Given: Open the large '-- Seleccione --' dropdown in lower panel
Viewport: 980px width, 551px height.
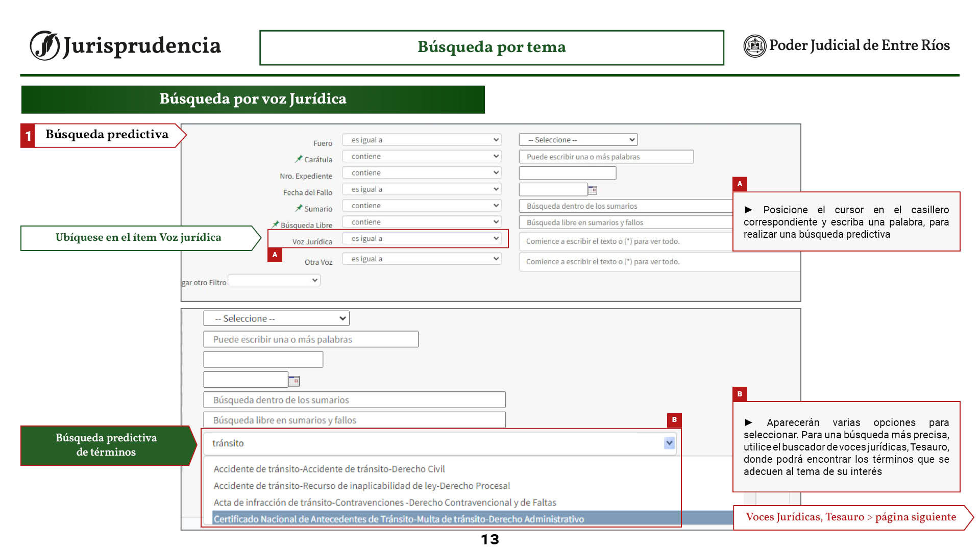Looking at the screenshot, I should pos(276,318).
